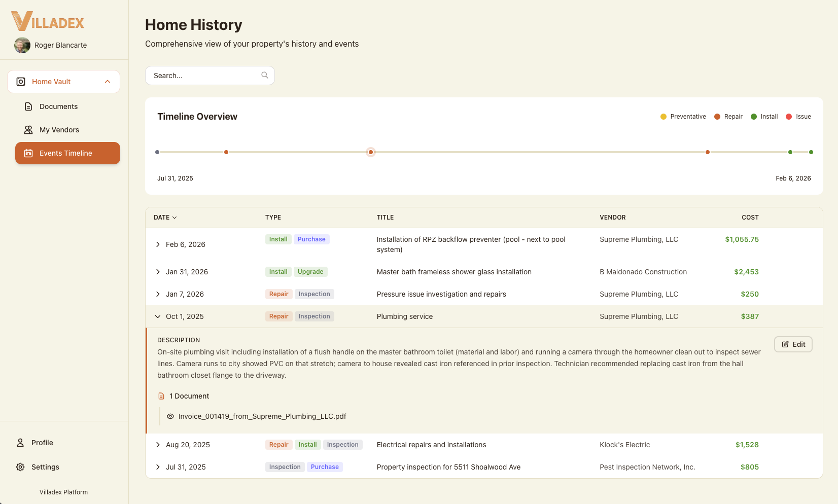This screenshot has height=504, width=838.
Task: Open the Villadex logo
Action: [x=47, y=21]
